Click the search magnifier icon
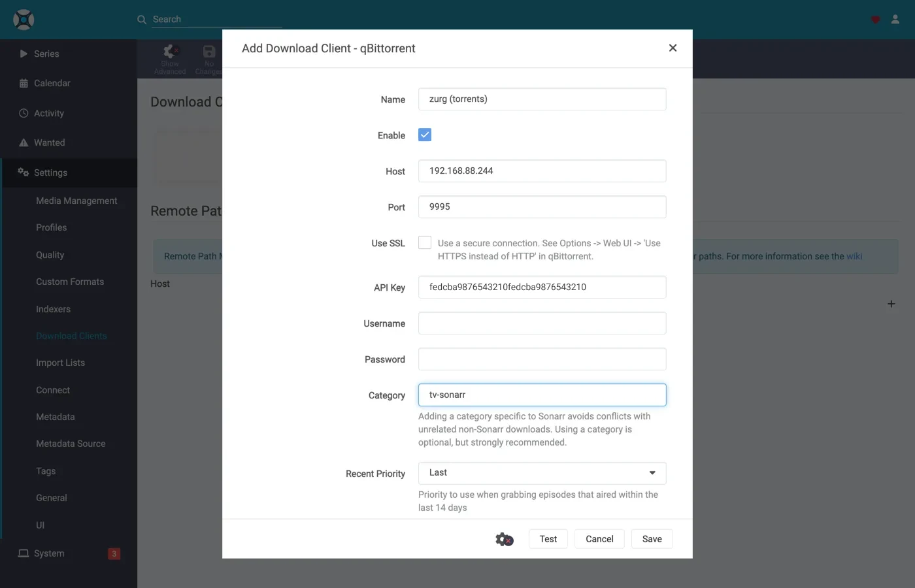915x588 pixels. [x=142, y=20]
